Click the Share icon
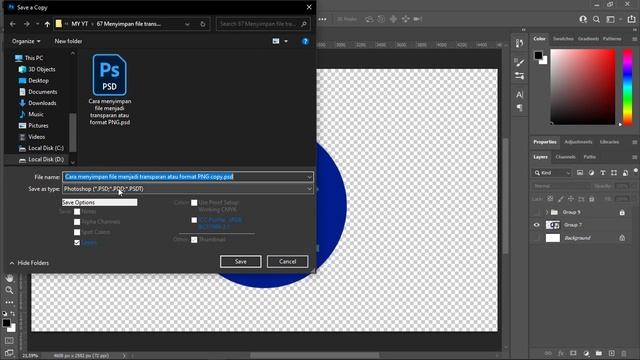Screen dimensions: 640x360 click(x=631, y=19)
